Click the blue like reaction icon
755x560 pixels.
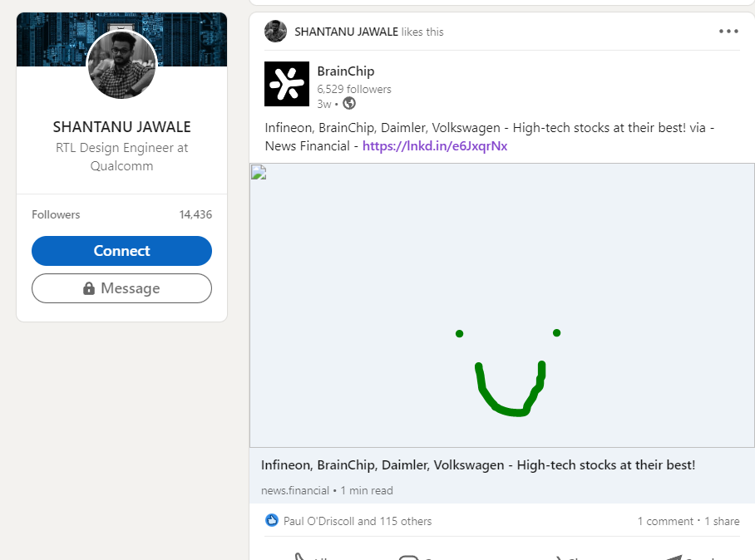pyautogui.click(x=272, y=521)
